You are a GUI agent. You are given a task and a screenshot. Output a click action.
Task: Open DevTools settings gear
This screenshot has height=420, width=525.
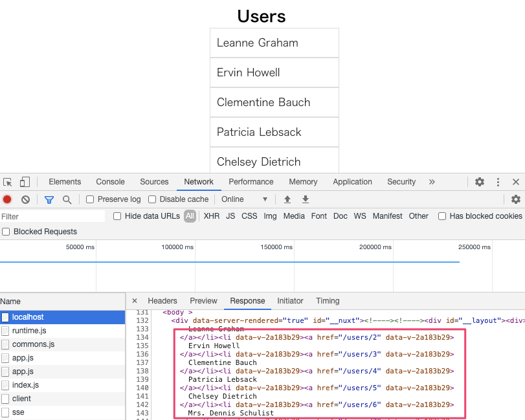click(x=480, y=182)
